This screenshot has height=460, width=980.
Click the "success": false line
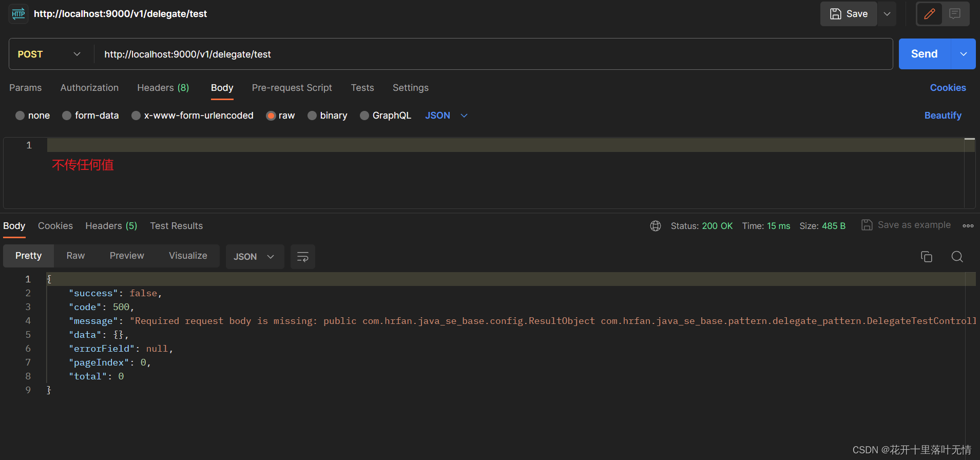(x=115, y=293)
